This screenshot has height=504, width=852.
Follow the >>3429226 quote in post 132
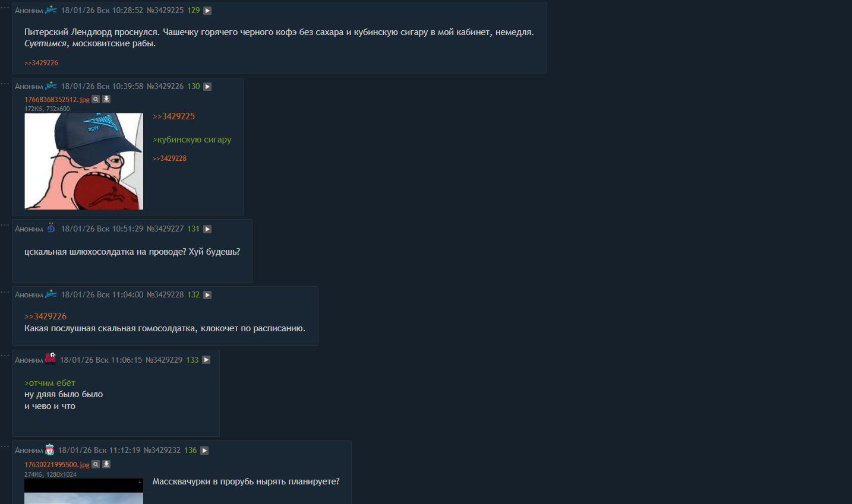pyautogui.click(x=45, y=316)
